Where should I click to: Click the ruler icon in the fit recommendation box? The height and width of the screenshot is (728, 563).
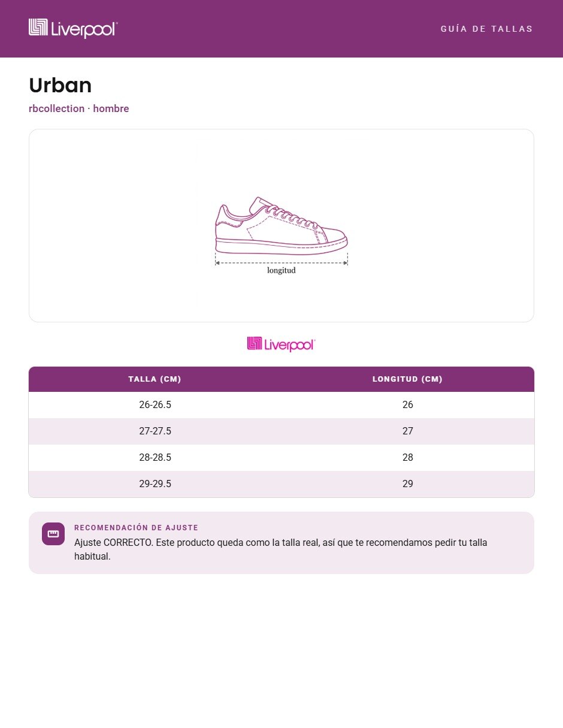(53, 534)
